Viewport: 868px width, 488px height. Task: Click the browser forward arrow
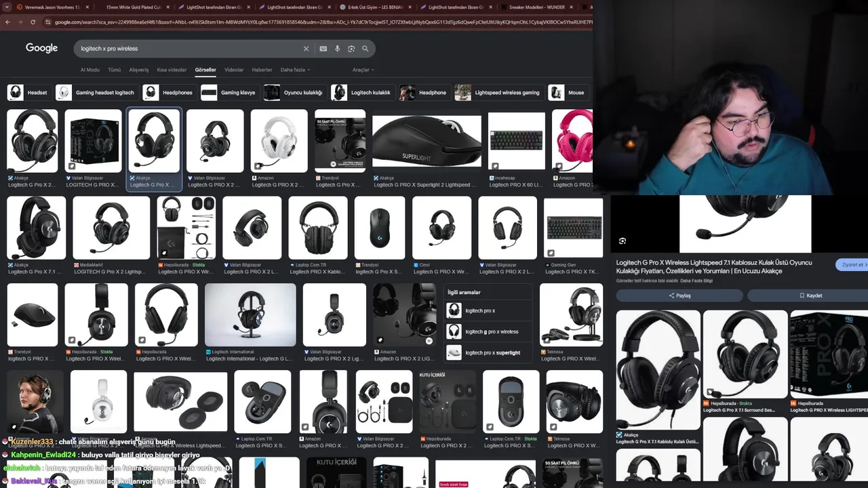(20, 22)
